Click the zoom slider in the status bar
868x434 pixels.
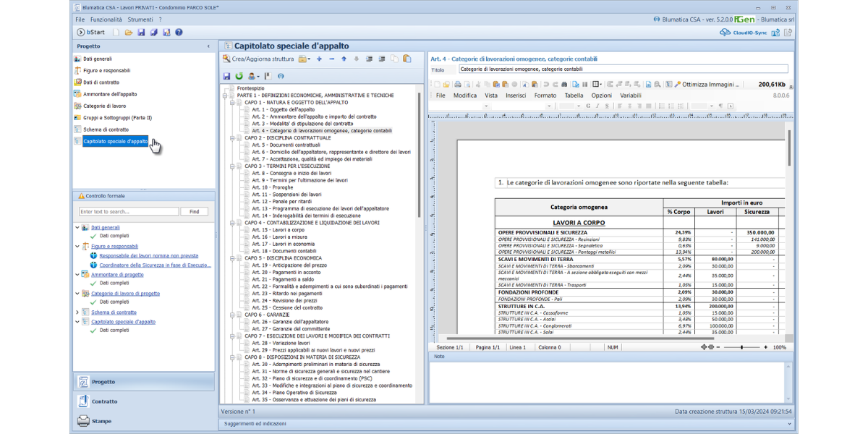coord(741,347)
